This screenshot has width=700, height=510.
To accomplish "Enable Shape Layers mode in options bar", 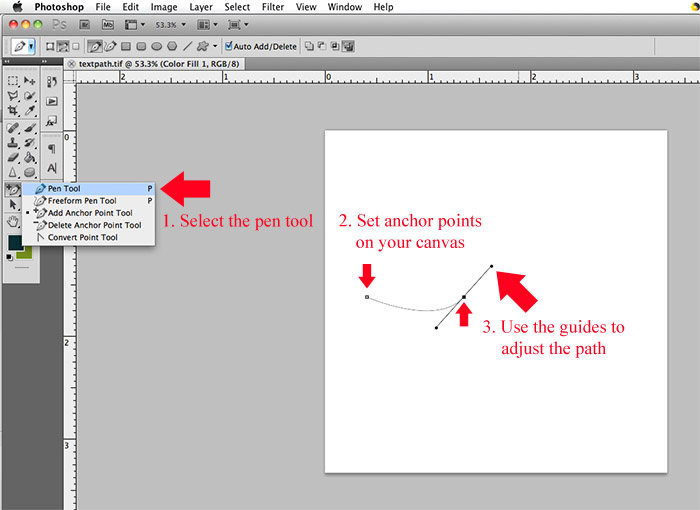I will [50, 46].
